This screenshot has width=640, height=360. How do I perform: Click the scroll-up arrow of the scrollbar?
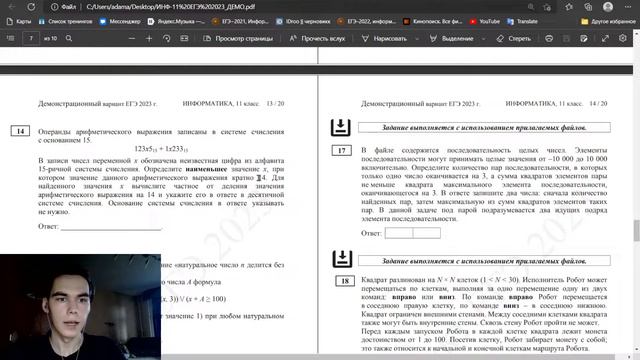pos(636,33)
